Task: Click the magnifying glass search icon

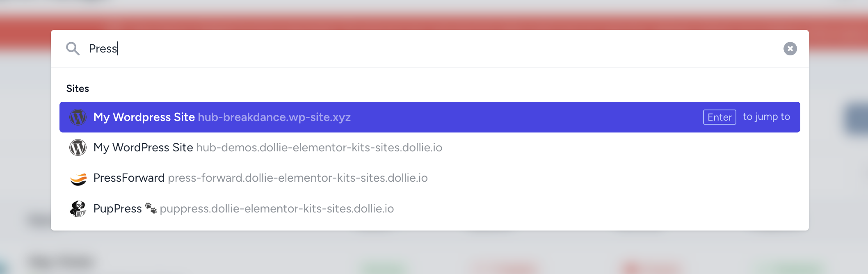Action: [73, 48]
